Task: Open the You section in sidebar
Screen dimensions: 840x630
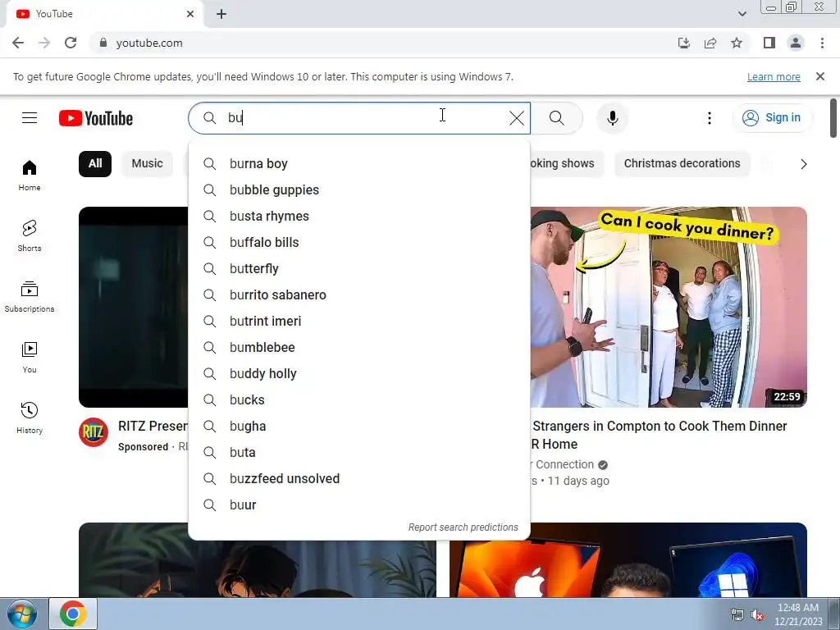Action: click(30, 358)
